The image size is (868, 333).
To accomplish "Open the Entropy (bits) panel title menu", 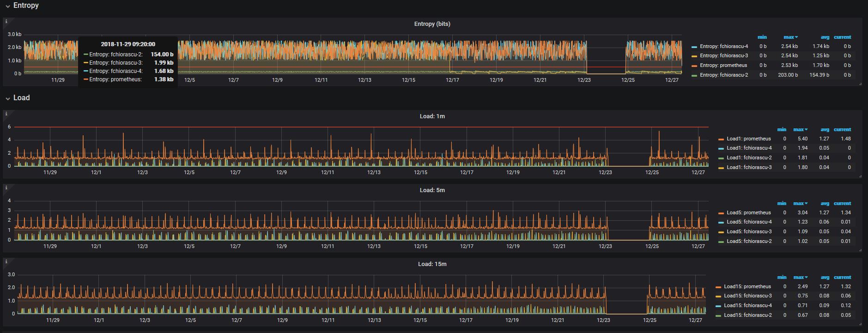I will pyautogui.click(x=432, y=24).
